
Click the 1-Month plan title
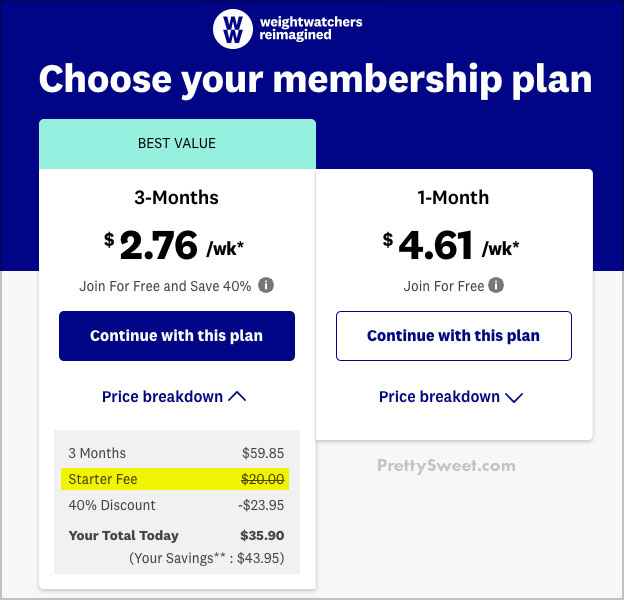pos(453,197)
